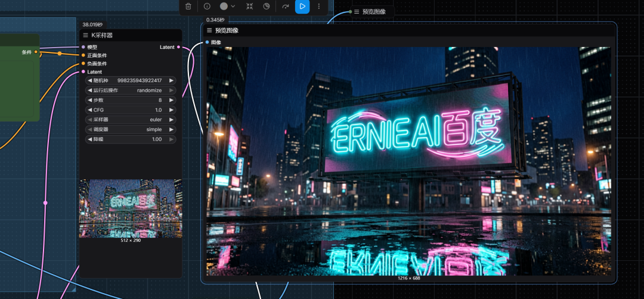Click the Latent output socket dot

(x=178, y=47)
